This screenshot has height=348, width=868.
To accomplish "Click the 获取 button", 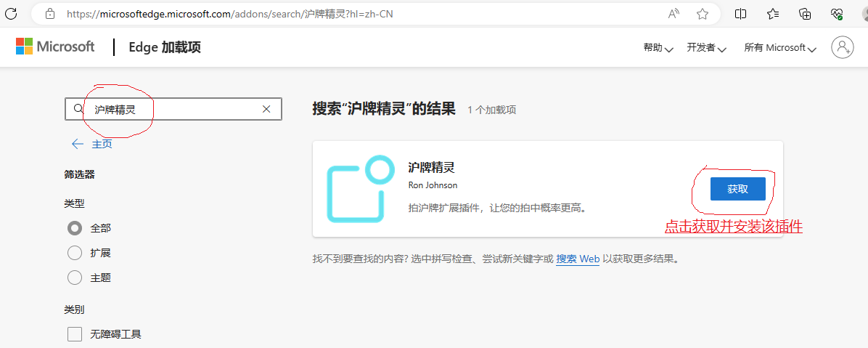I will 738,189.
